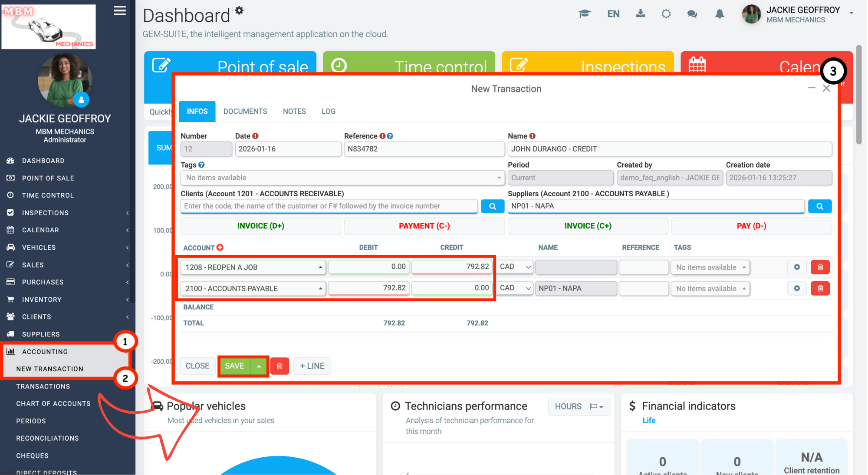Open CHART OF ACCOUNTS in sidebar
This screenshot has width=868, height=475.
click(53, 403)
